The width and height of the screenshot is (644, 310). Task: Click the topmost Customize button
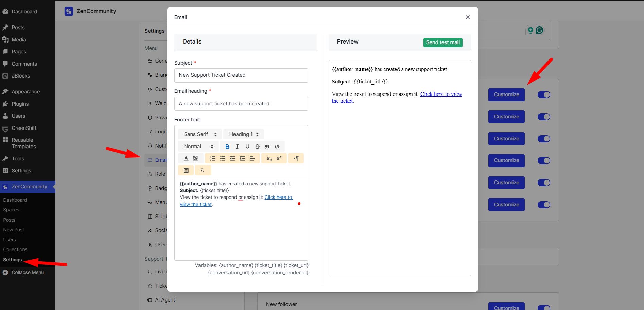[506, 95]
